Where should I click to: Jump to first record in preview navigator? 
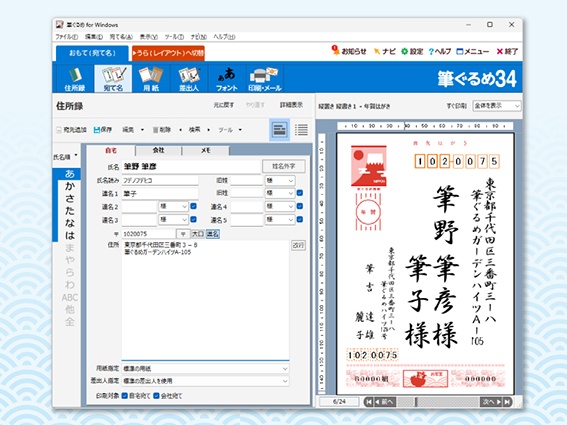pos(368,401)
